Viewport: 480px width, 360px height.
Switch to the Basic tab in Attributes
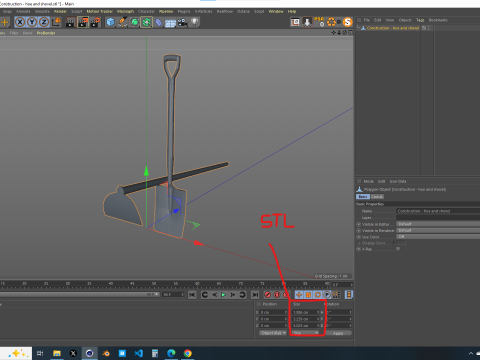(x=363, y=197)
